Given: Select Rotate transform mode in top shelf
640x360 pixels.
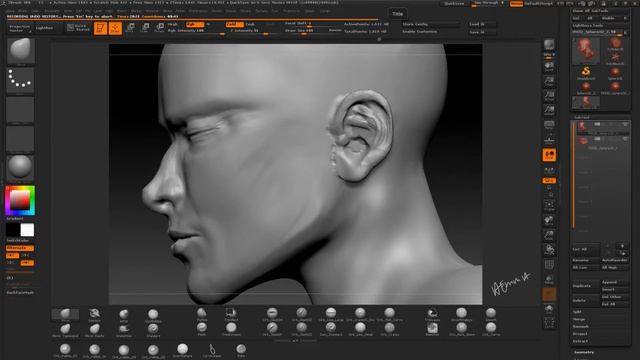Looking at the screenshot, I should pyautogui.click(x=160, y=28).
